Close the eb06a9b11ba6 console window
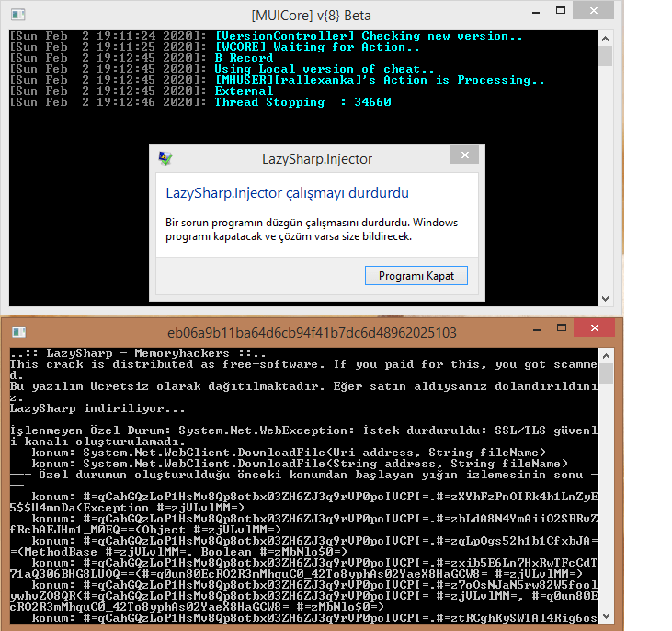Screen dimensions: 672x631 (x=595, y=328)
